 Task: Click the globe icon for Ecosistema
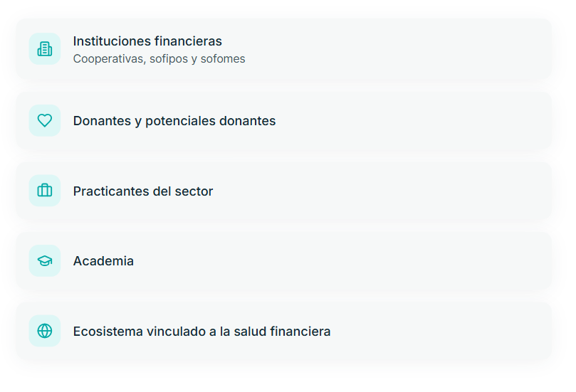[45, 331]
